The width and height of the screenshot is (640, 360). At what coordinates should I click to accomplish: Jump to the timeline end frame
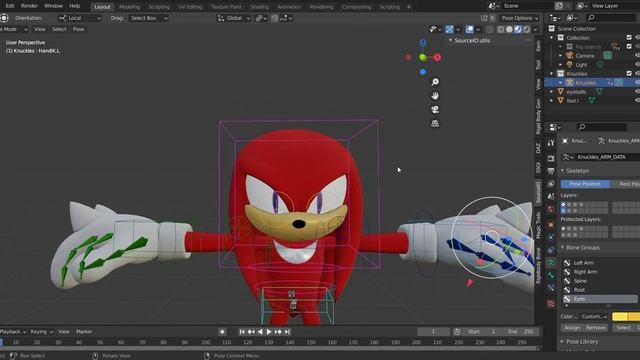pos(287,332)
